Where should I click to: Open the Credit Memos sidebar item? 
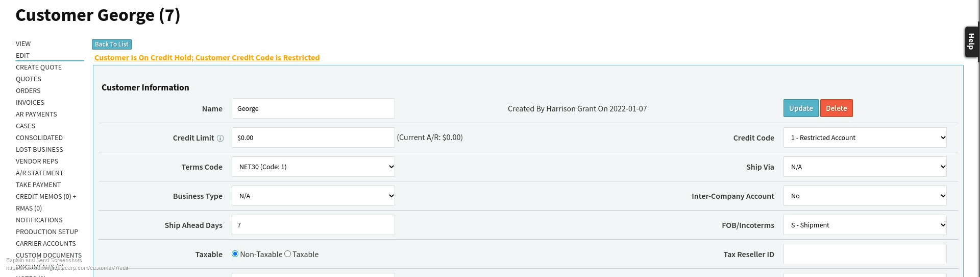(x=46, y=196)
